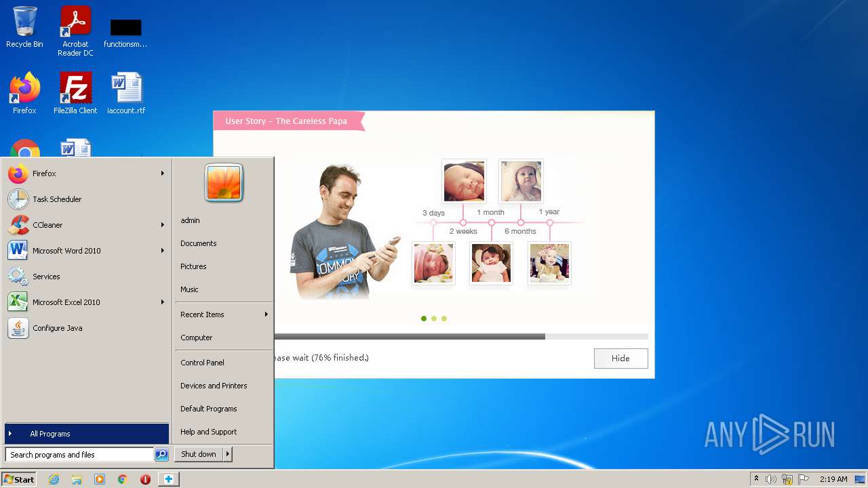868x488 pixels.
Task: Click the red Opera icon on taskbar
Action: click(145, 479)
